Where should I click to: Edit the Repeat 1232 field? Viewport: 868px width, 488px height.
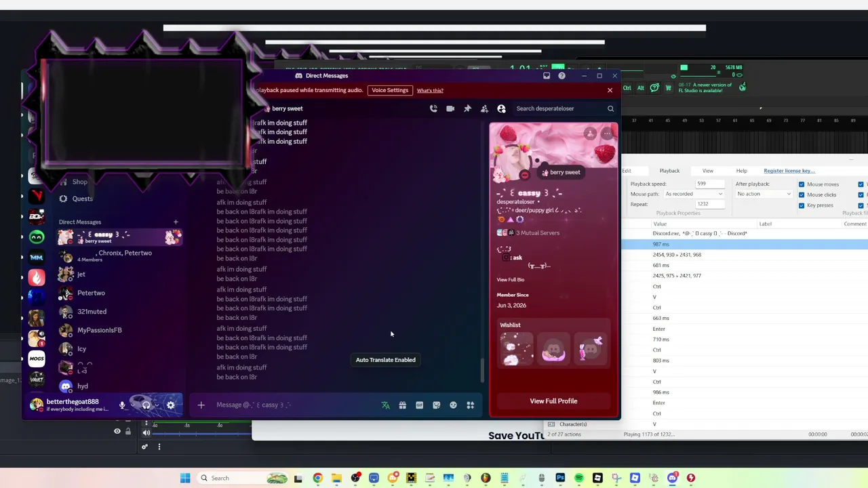(710, 204)
